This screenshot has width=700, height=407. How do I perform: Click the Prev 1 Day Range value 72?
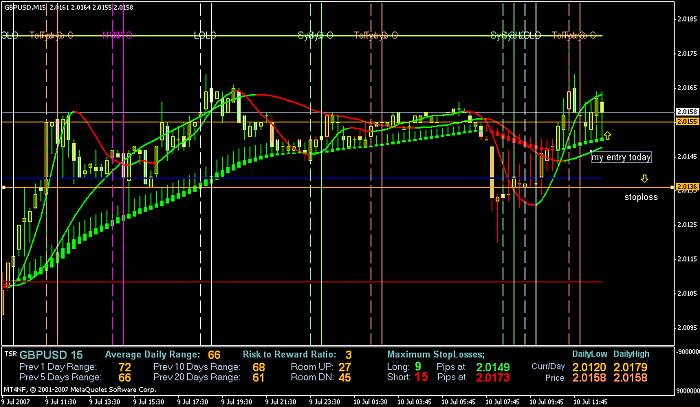point(125,367)
